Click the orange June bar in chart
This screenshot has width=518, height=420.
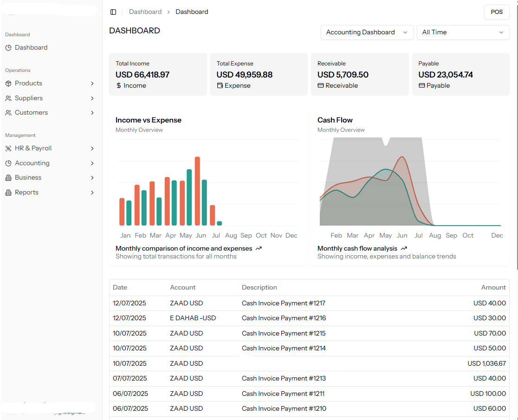pos(198,191)
